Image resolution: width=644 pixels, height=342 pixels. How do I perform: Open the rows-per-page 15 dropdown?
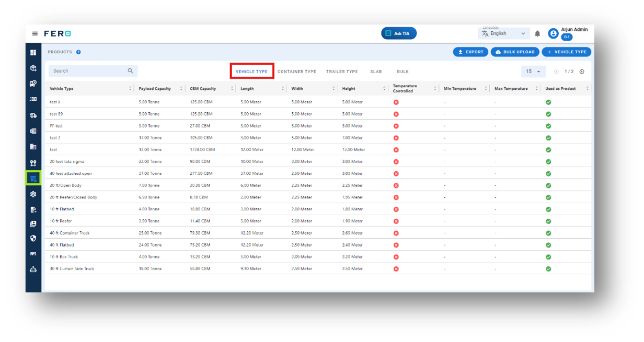[533, 72]
